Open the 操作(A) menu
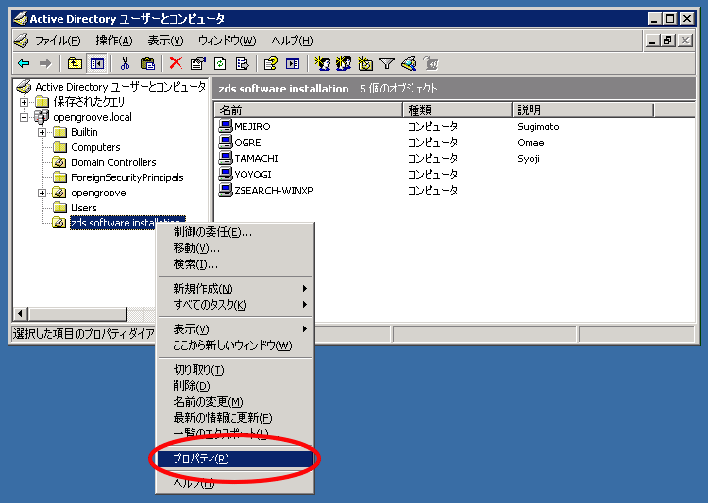The height and width of the screenshot is (503, 708). 114,41
